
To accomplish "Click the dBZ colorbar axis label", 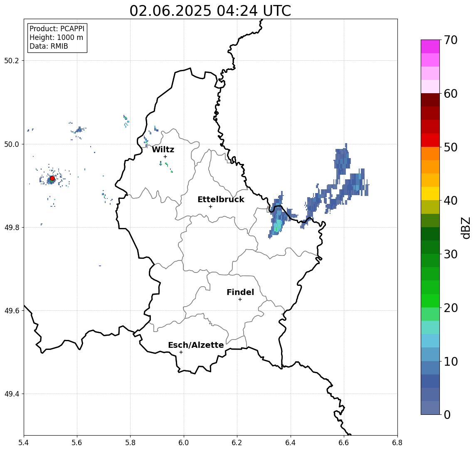I will [x=466, y=228].
